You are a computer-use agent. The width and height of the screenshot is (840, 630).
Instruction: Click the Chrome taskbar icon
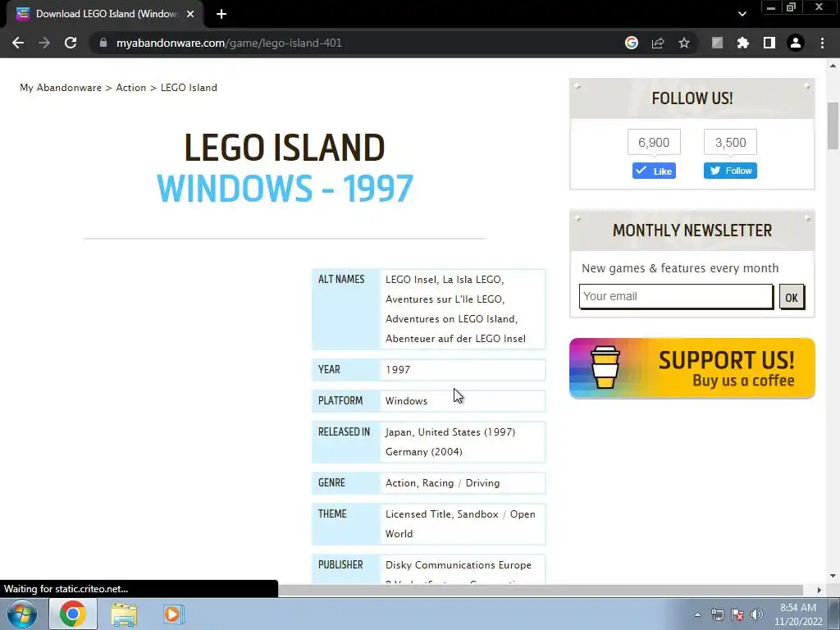coord(73,614)
